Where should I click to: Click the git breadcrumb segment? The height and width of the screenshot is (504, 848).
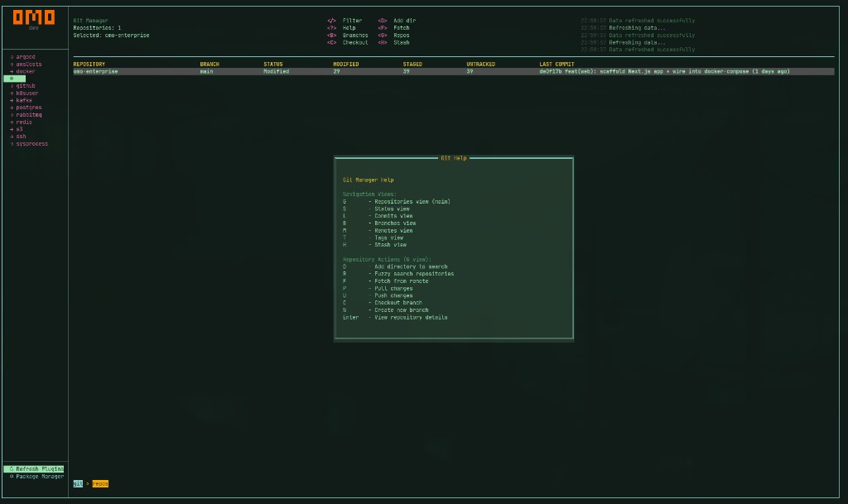pos(78,484)
